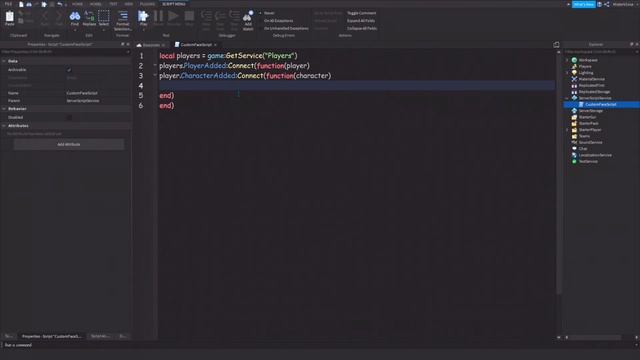Select On Unhandled Exceptions option

[286, 29]
